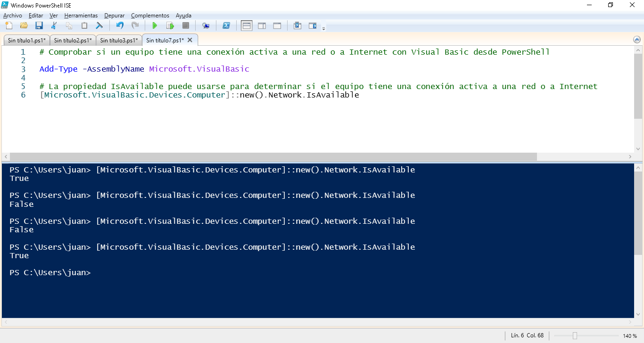The height and width of the screenshot is (343, 644).
Task: Toggle show script pane on top layout
Action: pyautogui.click(x=247, y=25)
